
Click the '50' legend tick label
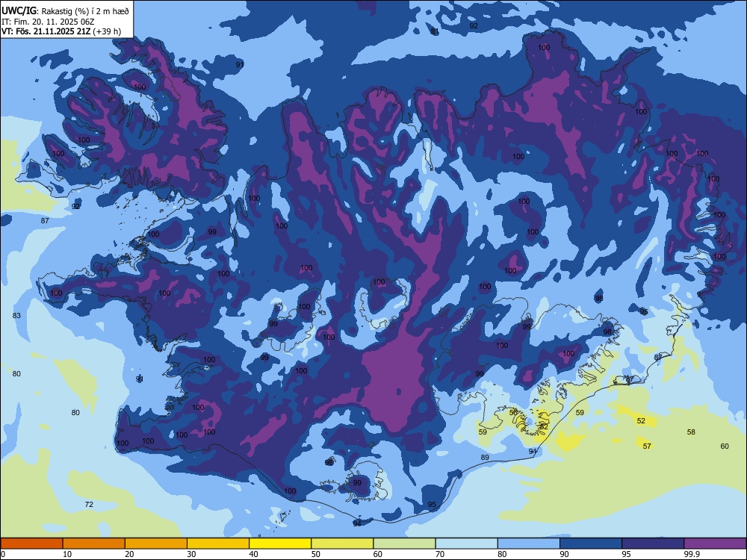(315, 554)
